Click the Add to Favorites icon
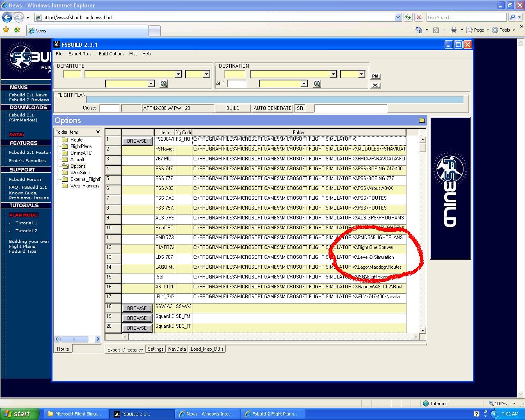 coord(17,30)
